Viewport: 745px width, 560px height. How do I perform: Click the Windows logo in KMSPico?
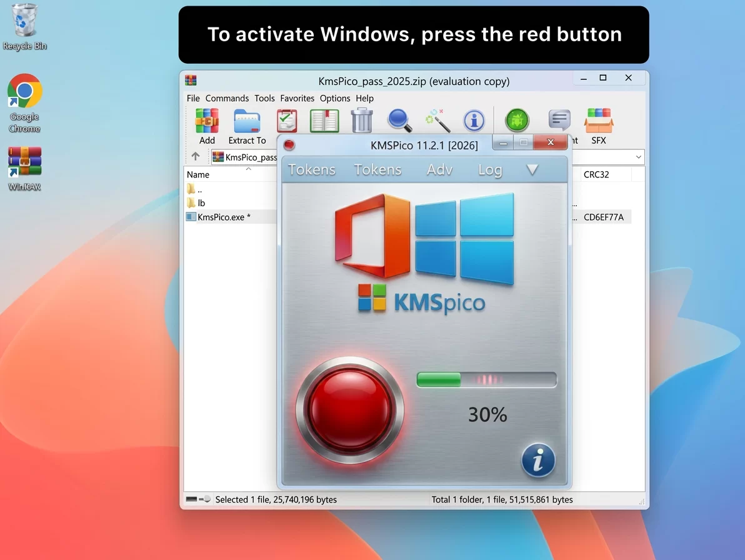(464, 239)
